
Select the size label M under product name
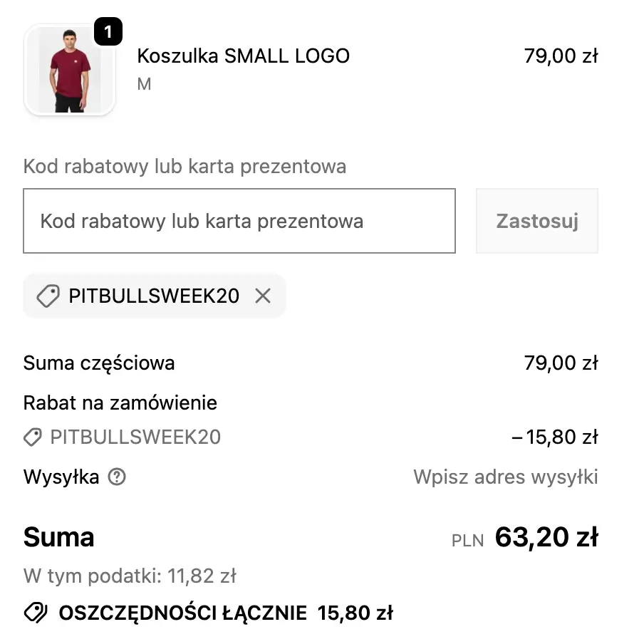(144, 83)
